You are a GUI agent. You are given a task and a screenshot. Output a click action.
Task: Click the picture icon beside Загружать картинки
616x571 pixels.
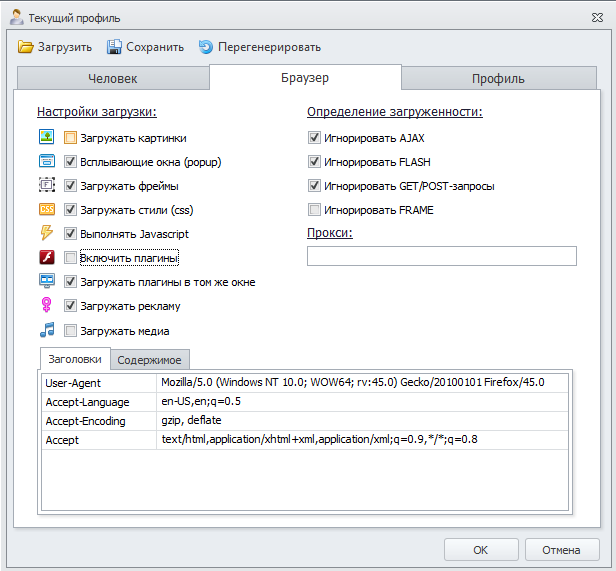coord(46,138)
